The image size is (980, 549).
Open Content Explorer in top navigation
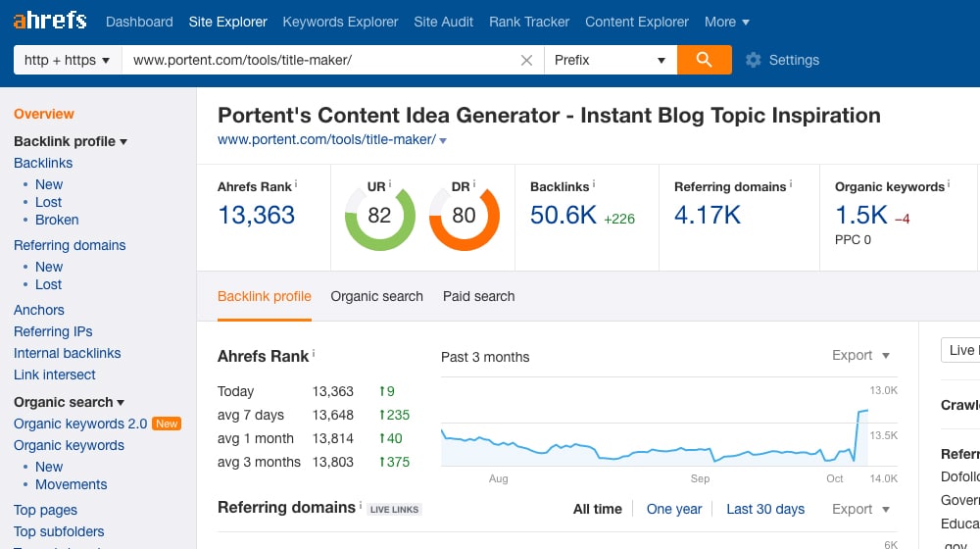click(637, 22)
